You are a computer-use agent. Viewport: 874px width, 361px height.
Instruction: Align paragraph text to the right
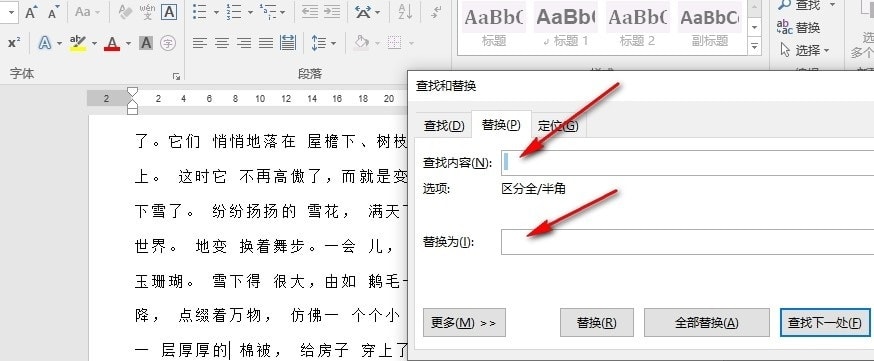click(244, 43)
